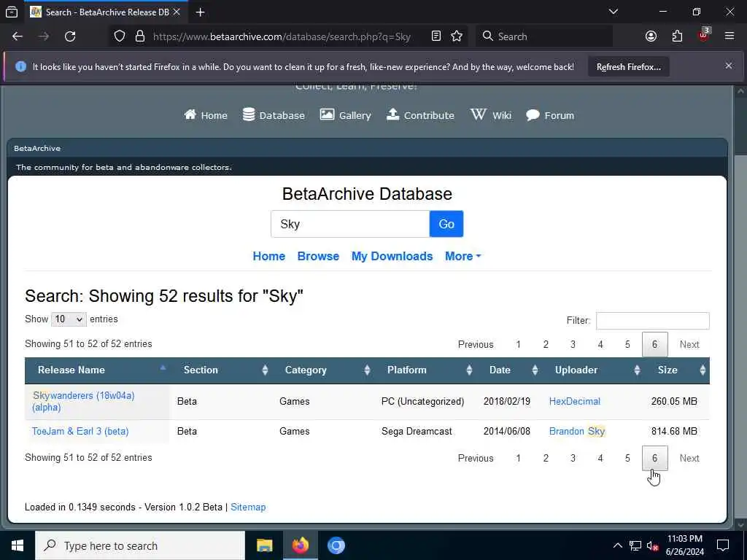Click the page vertical scrollbar
Image resolution: width=747 pixels, height=560 pixels.
(x=740, y=307)
